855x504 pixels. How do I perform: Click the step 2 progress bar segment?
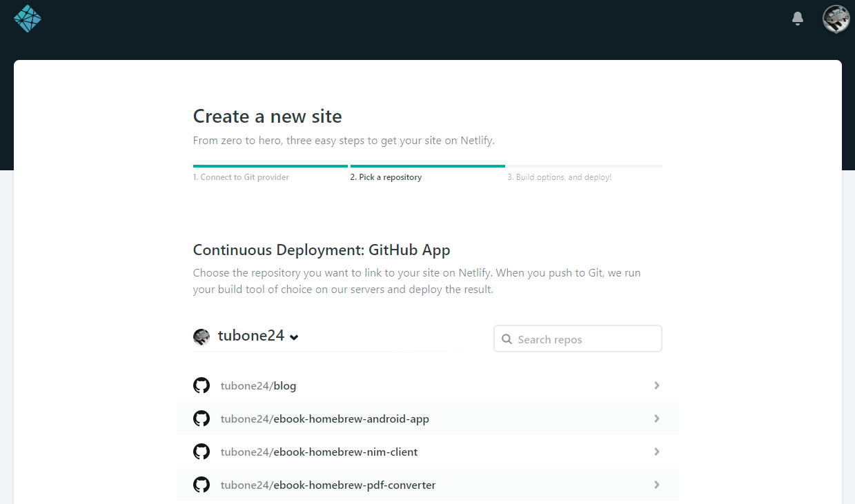[428, 166]
